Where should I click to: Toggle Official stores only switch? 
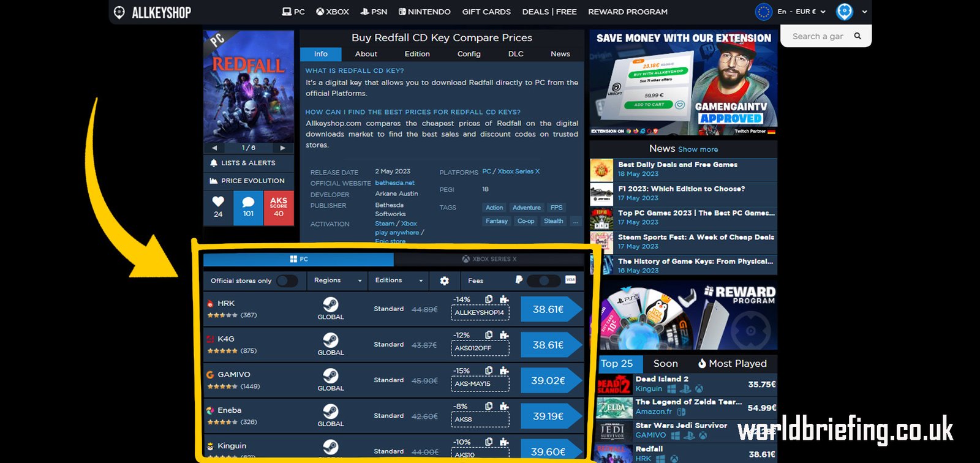pyautogui.click(x=287, y=280)
